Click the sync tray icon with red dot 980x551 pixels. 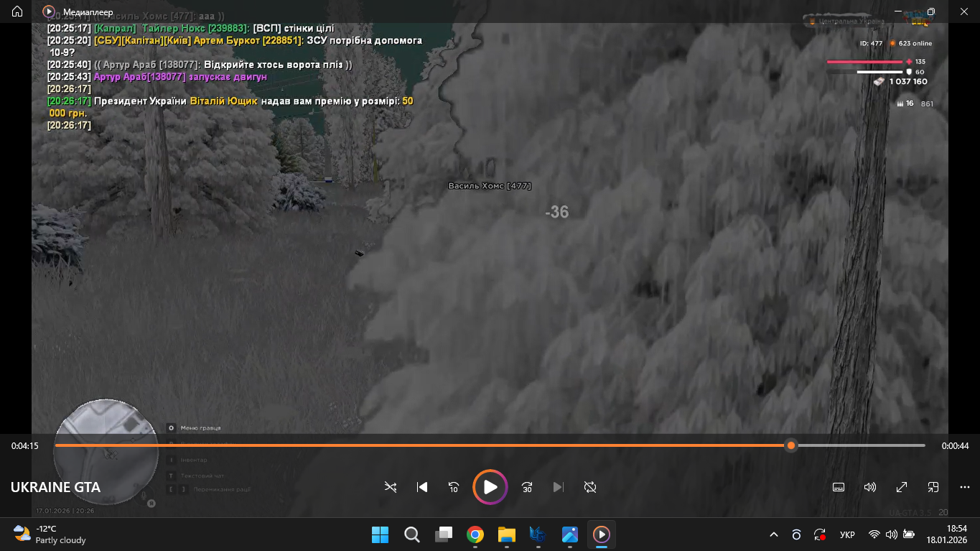[x=820, y=534]
